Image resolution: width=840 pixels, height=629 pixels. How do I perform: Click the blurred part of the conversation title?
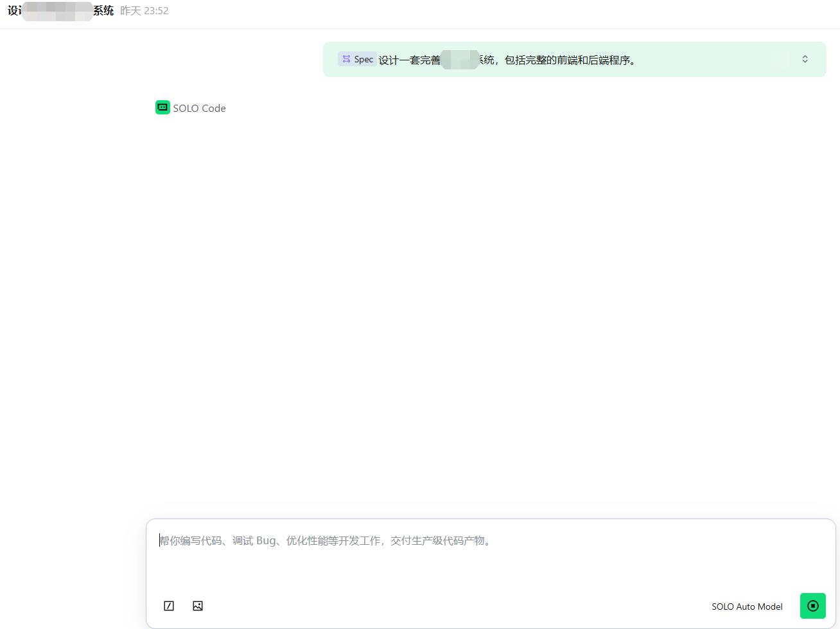tap(58, 11)
